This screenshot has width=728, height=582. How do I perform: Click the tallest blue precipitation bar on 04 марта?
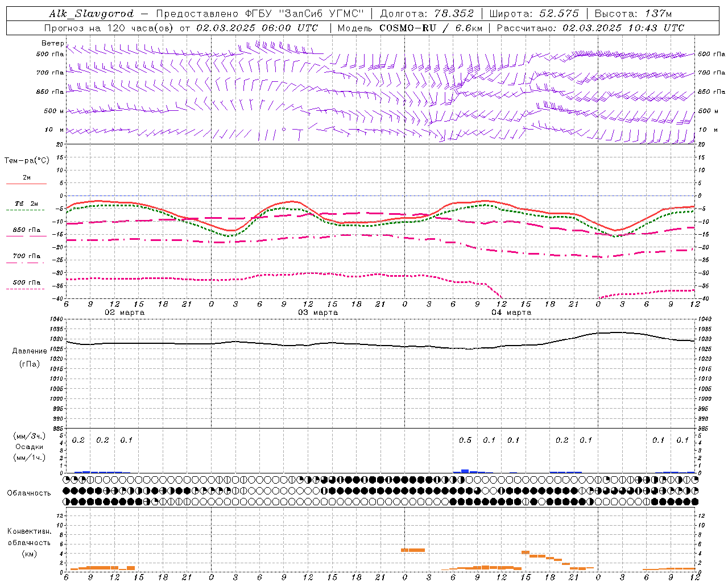click(465, 471)
